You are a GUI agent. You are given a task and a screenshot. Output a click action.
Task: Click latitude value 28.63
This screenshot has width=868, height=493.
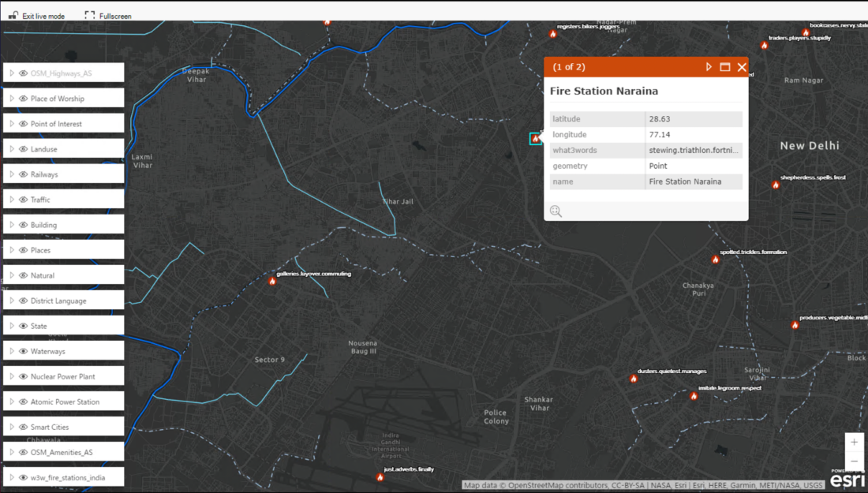tap(660, 119)
